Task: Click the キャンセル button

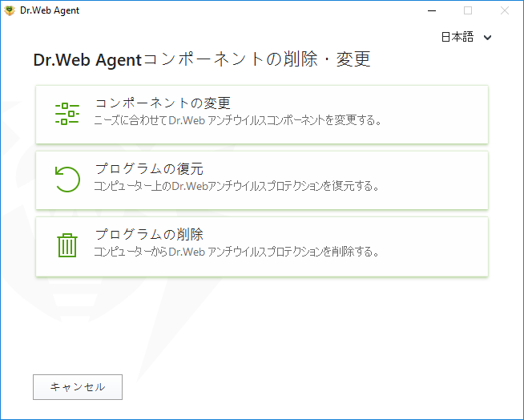Action: (78, 387)
